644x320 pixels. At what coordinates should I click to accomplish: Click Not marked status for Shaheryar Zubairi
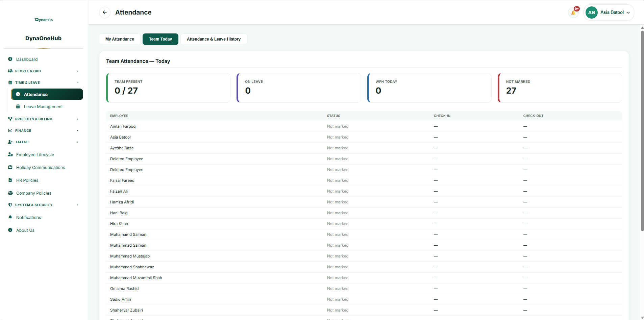point(338,310)
